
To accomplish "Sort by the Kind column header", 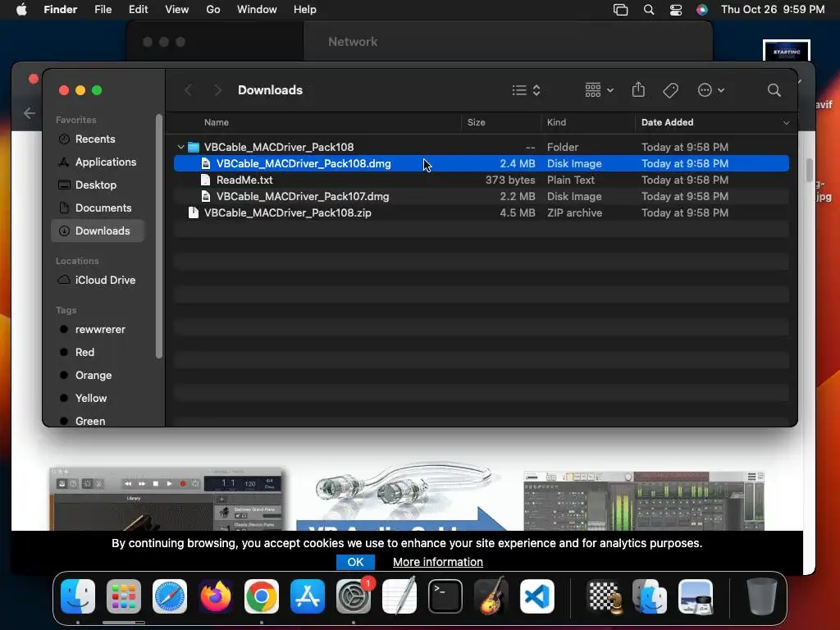I will 556,122.
